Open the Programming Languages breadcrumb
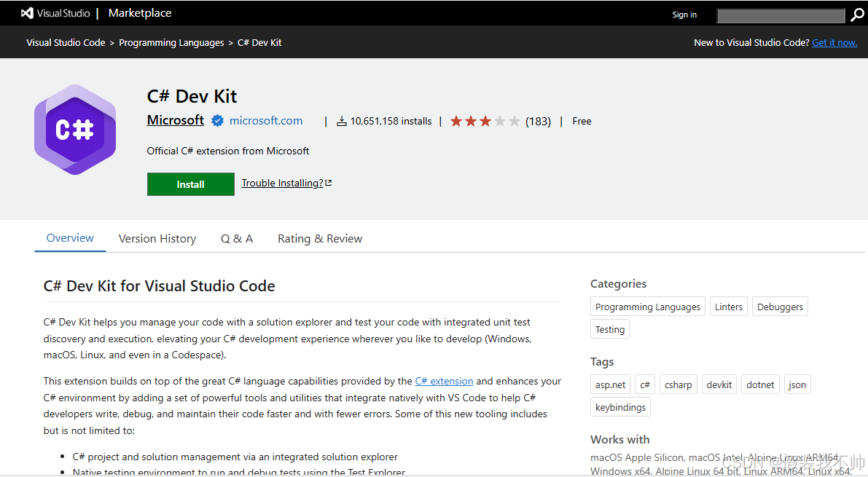Image resolution: width=868 pixels, height=477 pixels. coord(171,43)
